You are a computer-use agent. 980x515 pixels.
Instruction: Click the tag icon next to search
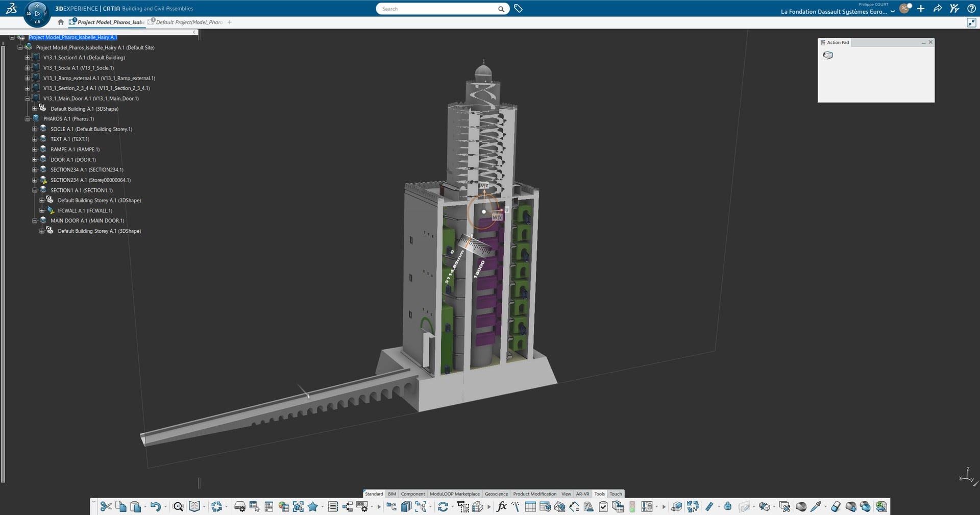click(x=518, y=9)
